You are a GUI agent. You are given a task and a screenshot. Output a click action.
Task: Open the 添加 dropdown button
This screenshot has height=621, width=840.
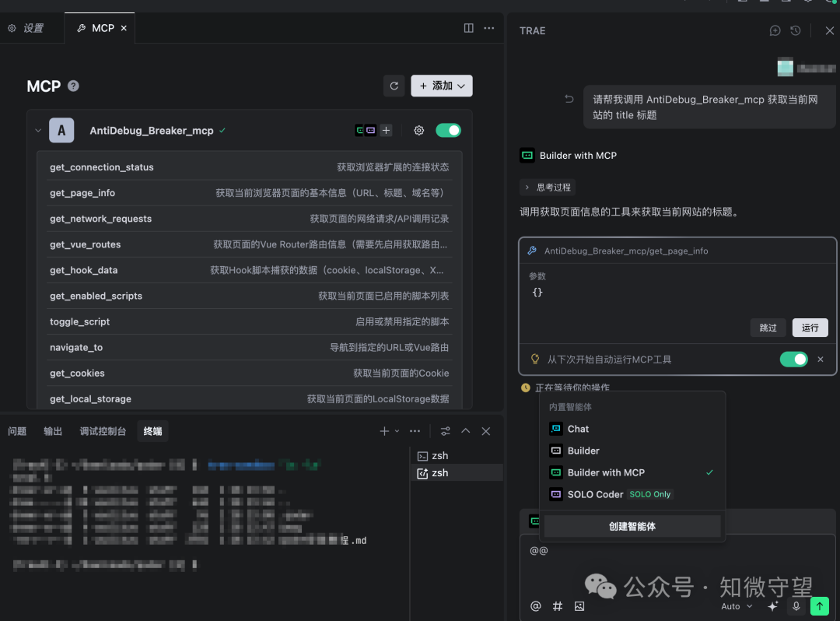[x=442, y=86]
